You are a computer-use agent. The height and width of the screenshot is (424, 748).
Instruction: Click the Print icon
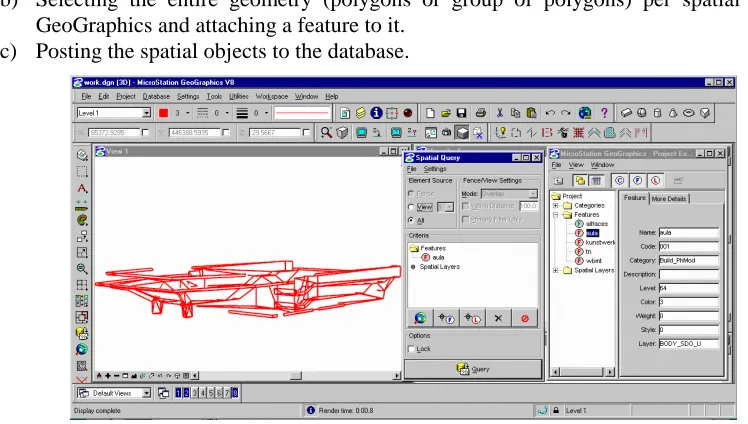480,113
